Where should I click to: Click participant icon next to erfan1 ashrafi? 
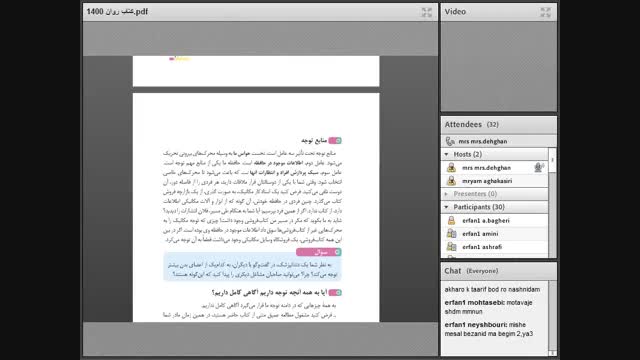pos(451,247)
